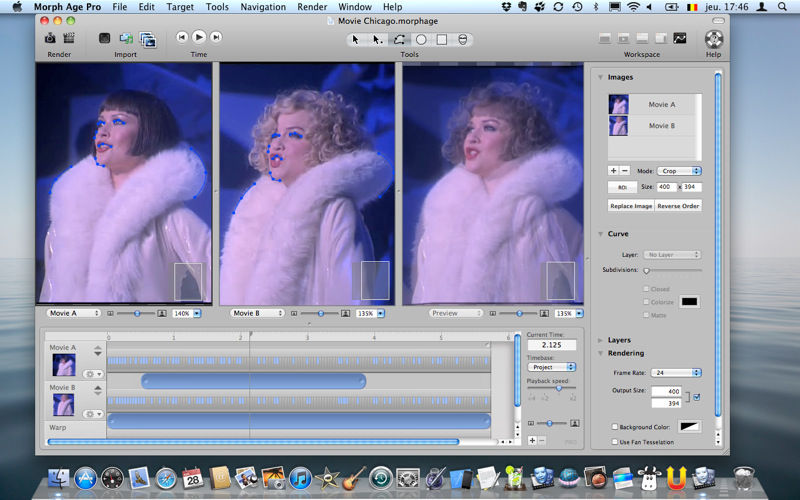Click the Replace Image button

tap(631, 206)
